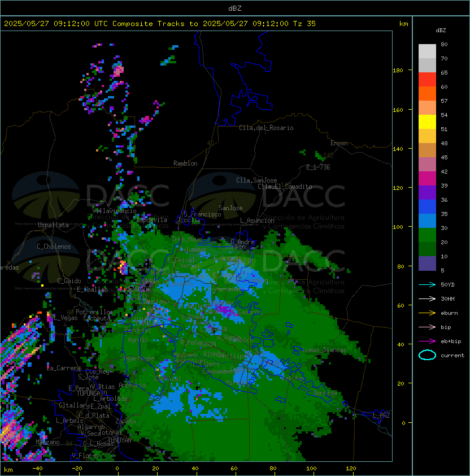Click the 180 tick on right km axis
470x476 pixels.
coord(398,71)
